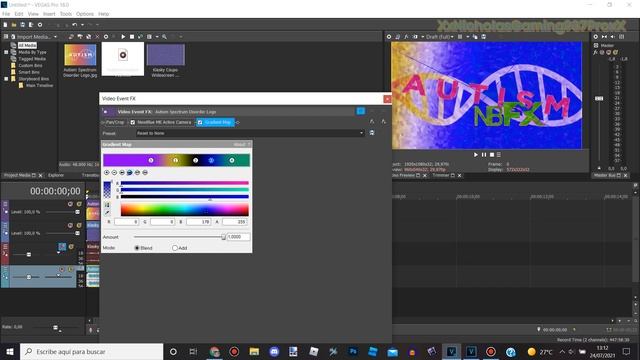Select Custom Bins folder
The width and height of the screenshot is (640, 360).
tap(30, 65)
